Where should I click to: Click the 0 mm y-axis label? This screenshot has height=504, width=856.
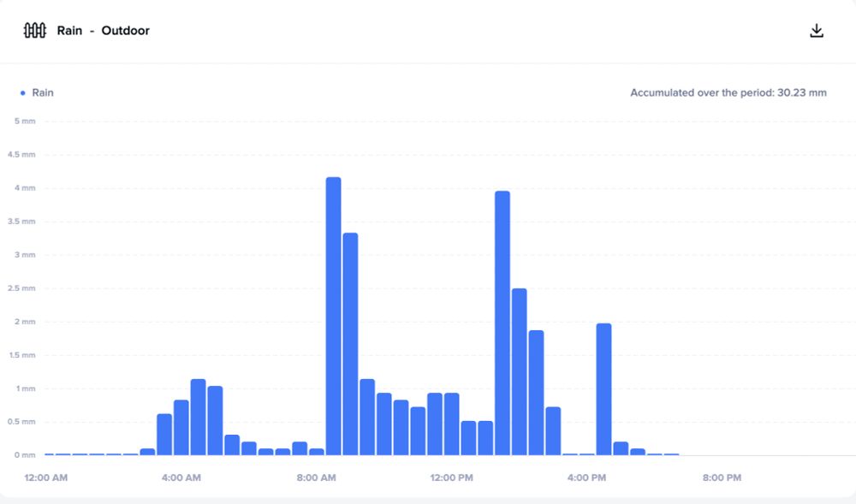[x=25, y=455]
